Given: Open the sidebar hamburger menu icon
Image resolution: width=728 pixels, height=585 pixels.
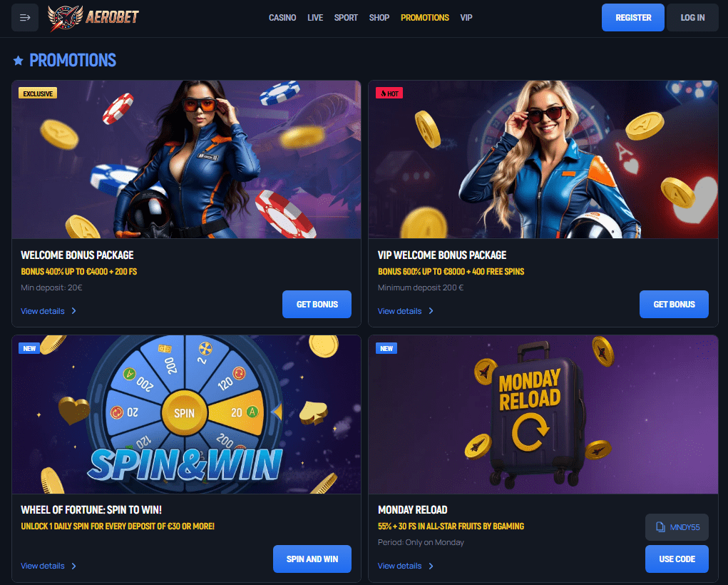Looking at the screenshot, I should (x=25, y=18).
